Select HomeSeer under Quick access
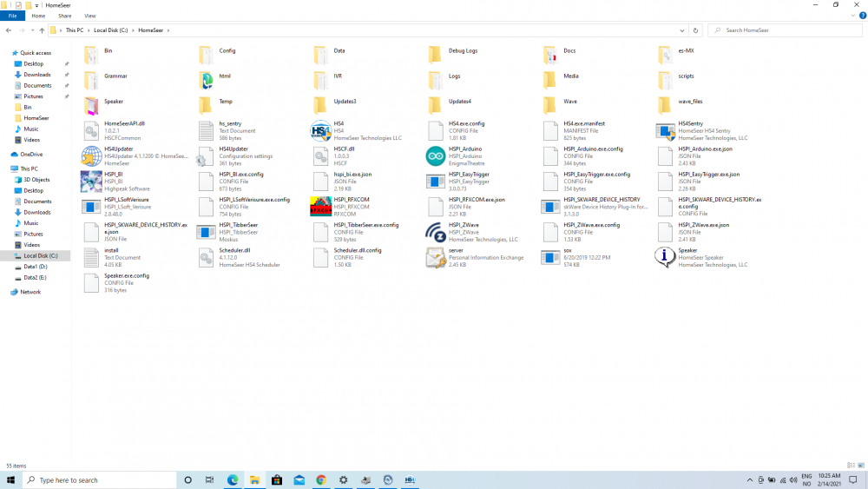This screenshot has width=868, height=489. (x=36, y=118)
